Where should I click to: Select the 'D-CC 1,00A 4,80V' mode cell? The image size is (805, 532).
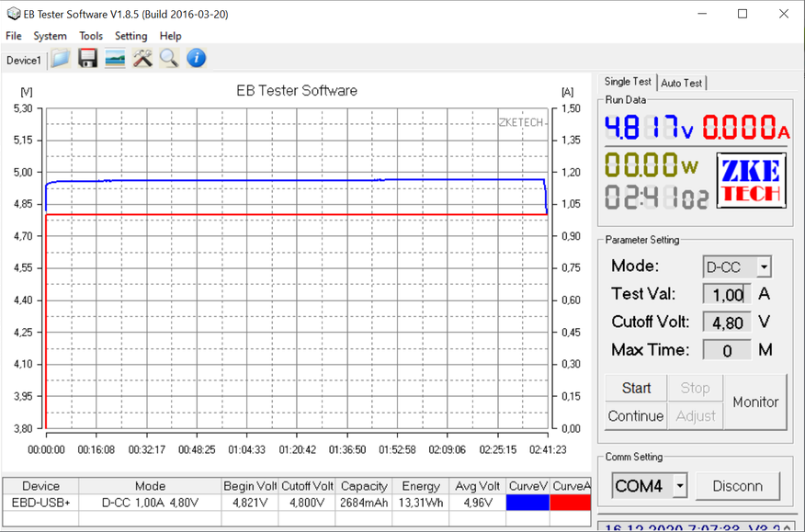tap(150, 503)
